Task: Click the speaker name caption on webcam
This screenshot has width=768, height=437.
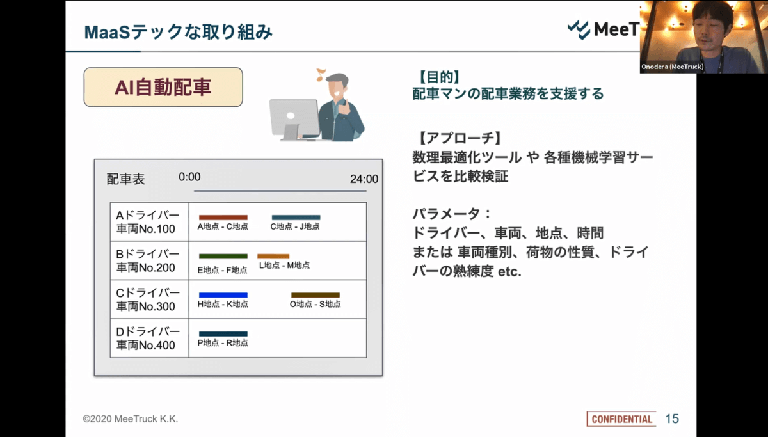Action: click(x=672, y=67)
